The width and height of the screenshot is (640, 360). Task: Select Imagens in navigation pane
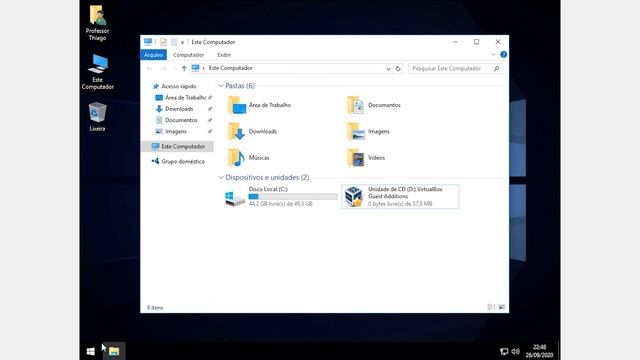click(x=176, y=131)
